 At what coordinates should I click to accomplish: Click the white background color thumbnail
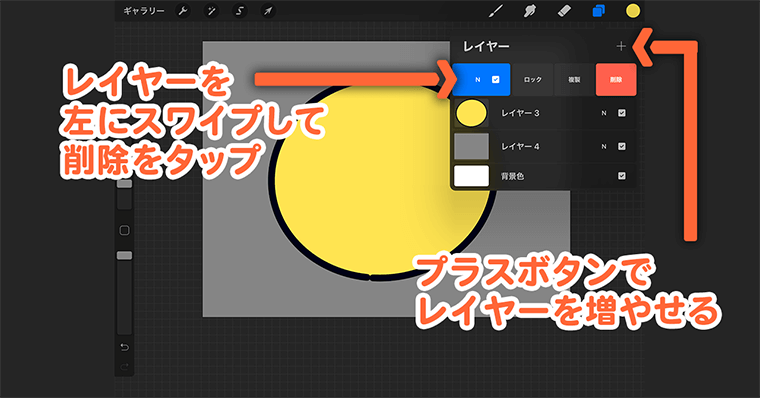pos(471,176)
